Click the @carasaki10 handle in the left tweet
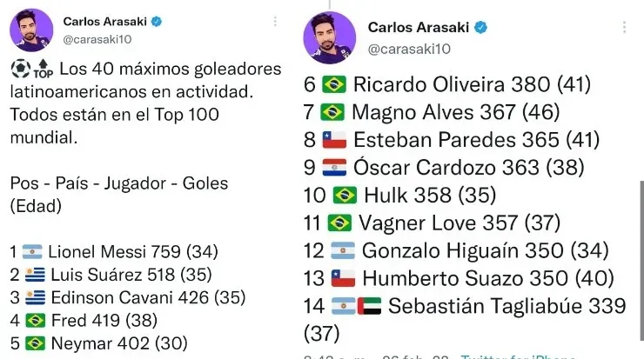 pyautogui.click(x=97, y=38)
